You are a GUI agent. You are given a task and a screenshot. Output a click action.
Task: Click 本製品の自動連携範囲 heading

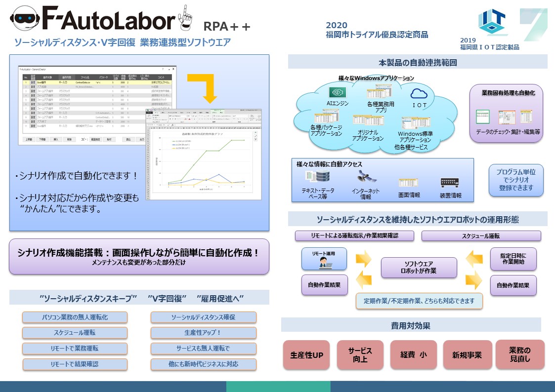418,63
